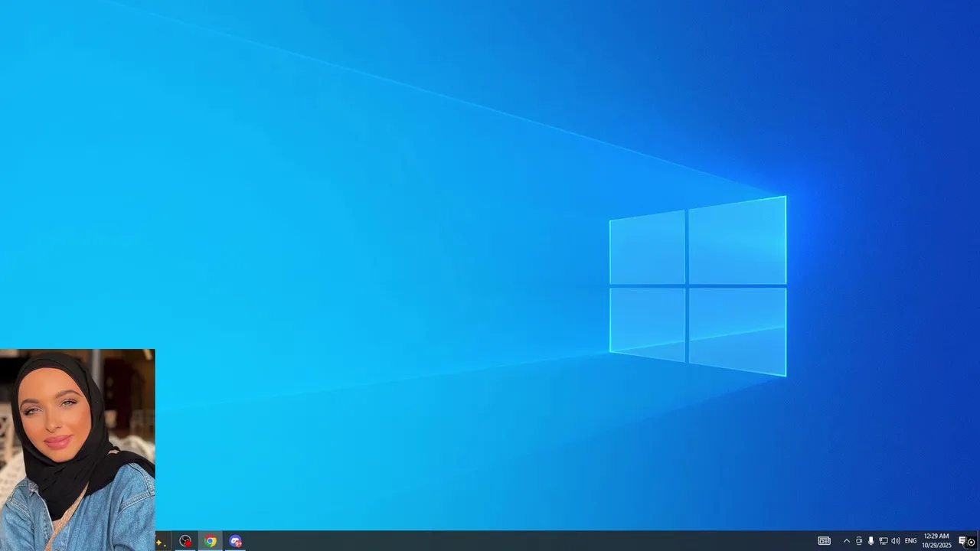The image size is (980, 551).
Task: Switch ENG input language indicator
Action: (x=910, y=541)
